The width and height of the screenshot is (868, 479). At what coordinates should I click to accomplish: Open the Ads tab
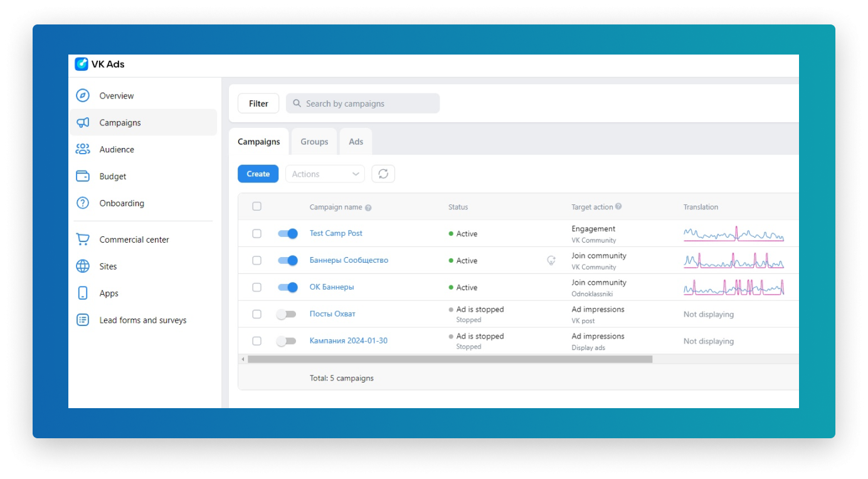(356, 141)
